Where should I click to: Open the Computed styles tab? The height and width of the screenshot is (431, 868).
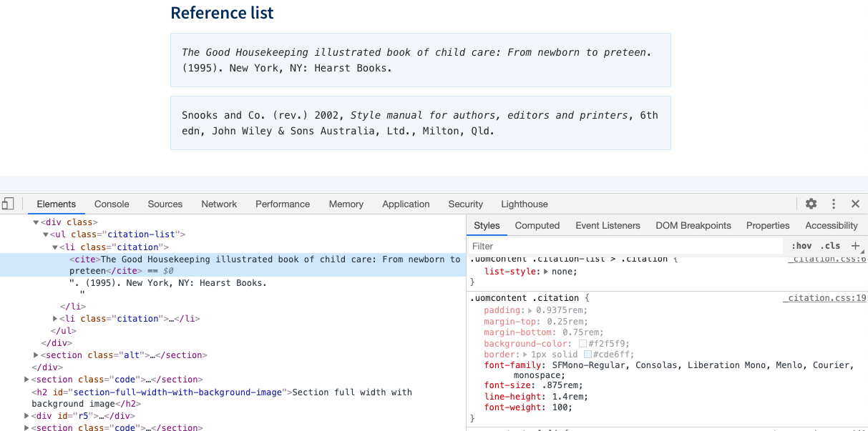click(537, 225)
